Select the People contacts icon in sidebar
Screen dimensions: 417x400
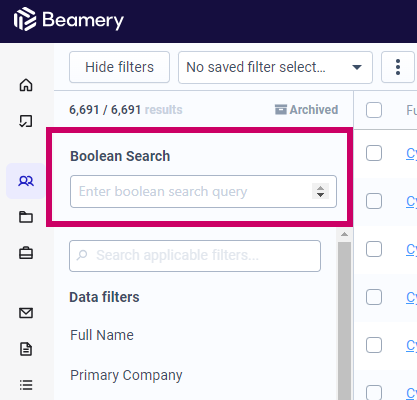(26, 181)
